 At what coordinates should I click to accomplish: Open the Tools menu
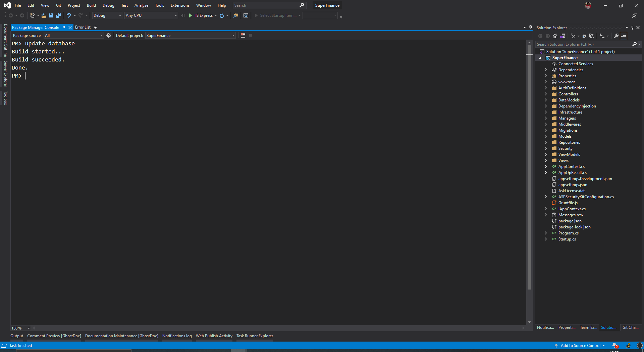coord(159,5)
